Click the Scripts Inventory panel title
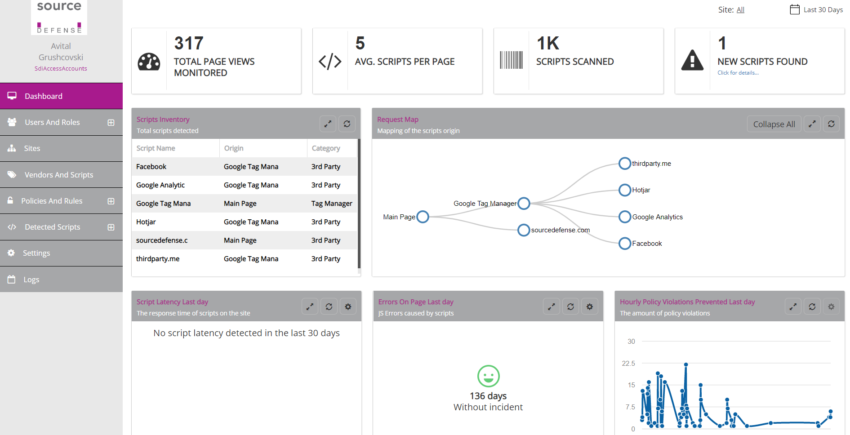The width and height of the screenshot is (850, 435). tap(163, 119)
